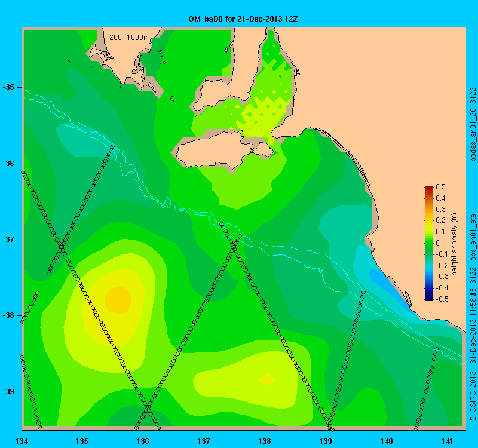Click the small square icon below CSIRO 2013
This screenshot has width=478, height=448.
pos(473,418)
